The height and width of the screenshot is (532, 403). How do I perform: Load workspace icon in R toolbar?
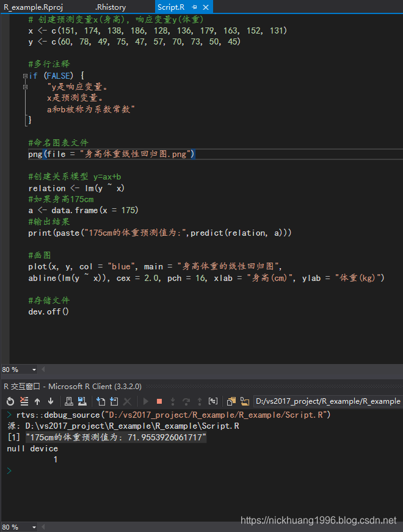(x=69, y=401)
